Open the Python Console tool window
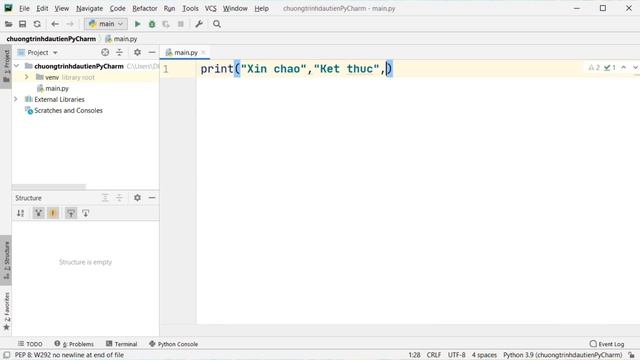This screenshot has width=640, height=360. pyautogui.click(x=173, y=344)
